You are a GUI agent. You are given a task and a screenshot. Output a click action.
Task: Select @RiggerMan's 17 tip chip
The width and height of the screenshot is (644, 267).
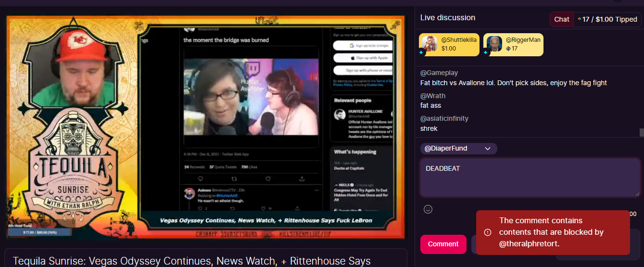click(x=513, y=45)
